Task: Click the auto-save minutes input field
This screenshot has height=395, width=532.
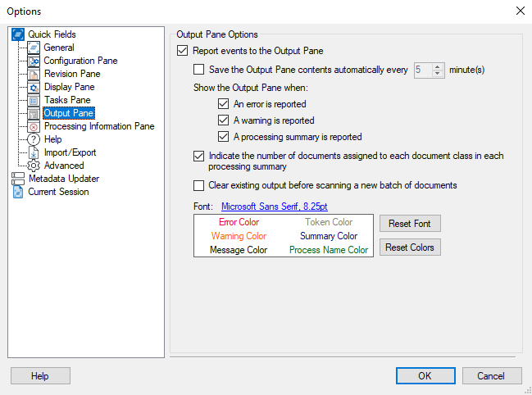Action: pyautogui.click(x=423, y=70)
